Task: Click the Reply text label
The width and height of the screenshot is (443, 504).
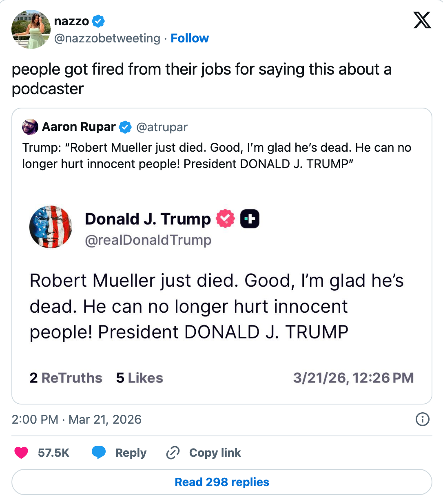Action: [x=131, y=453]
